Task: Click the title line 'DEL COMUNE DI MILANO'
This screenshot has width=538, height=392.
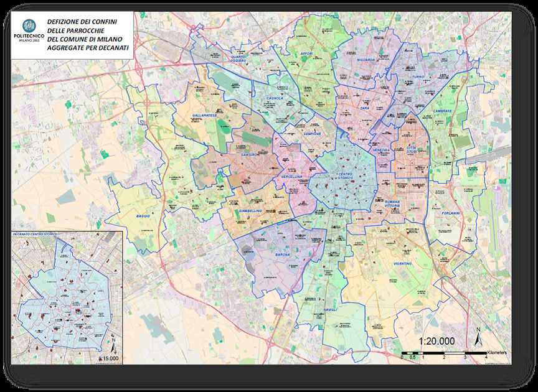Action: [85, 39]
